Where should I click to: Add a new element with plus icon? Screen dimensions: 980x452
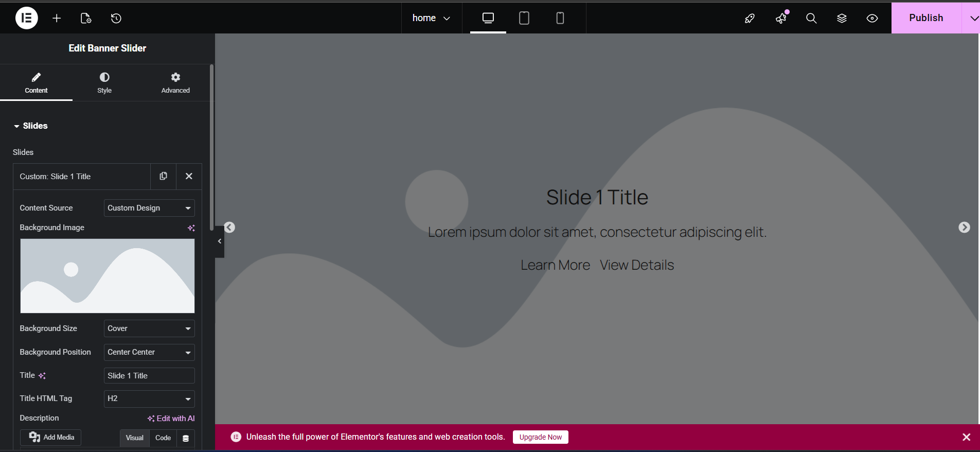tap(57, 18)
